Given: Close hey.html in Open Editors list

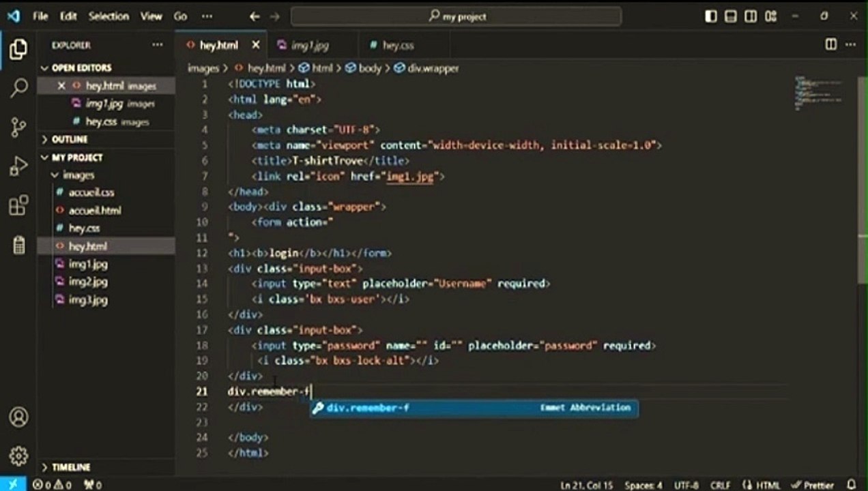Looking at the screenshot, I should (x=61, y=86).
